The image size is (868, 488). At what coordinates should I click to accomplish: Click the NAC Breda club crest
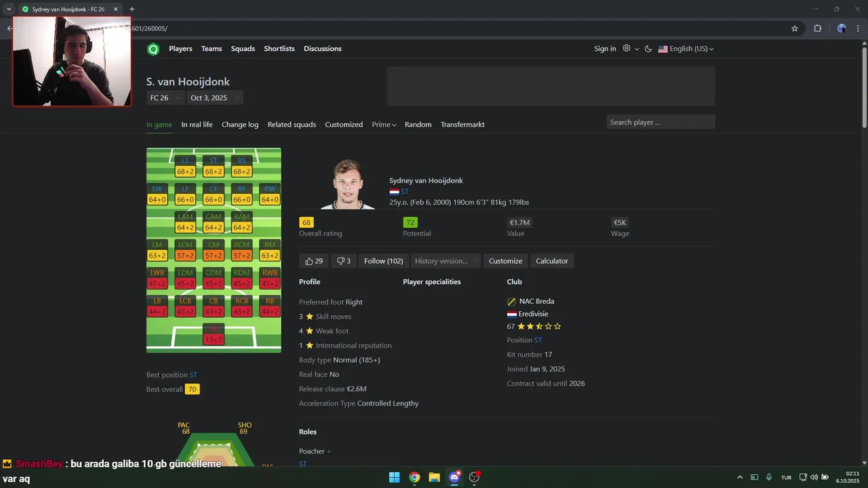511,302
